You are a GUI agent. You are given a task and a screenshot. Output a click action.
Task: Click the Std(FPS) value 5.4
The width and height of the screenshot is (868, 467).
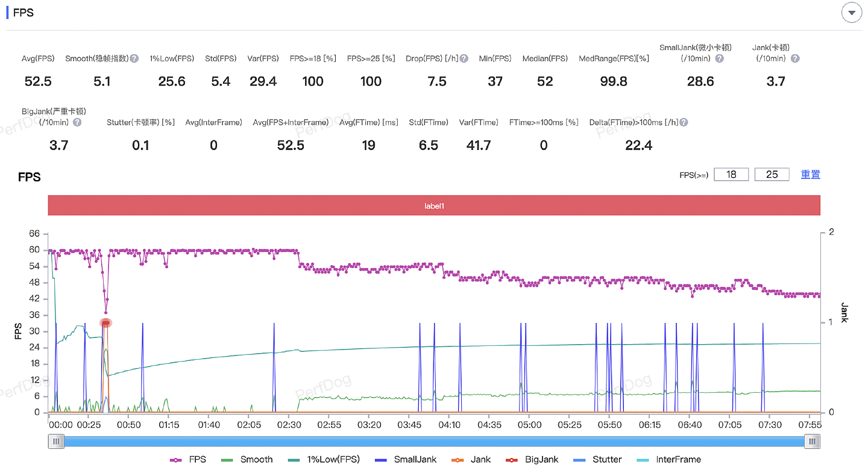[221, 81]
